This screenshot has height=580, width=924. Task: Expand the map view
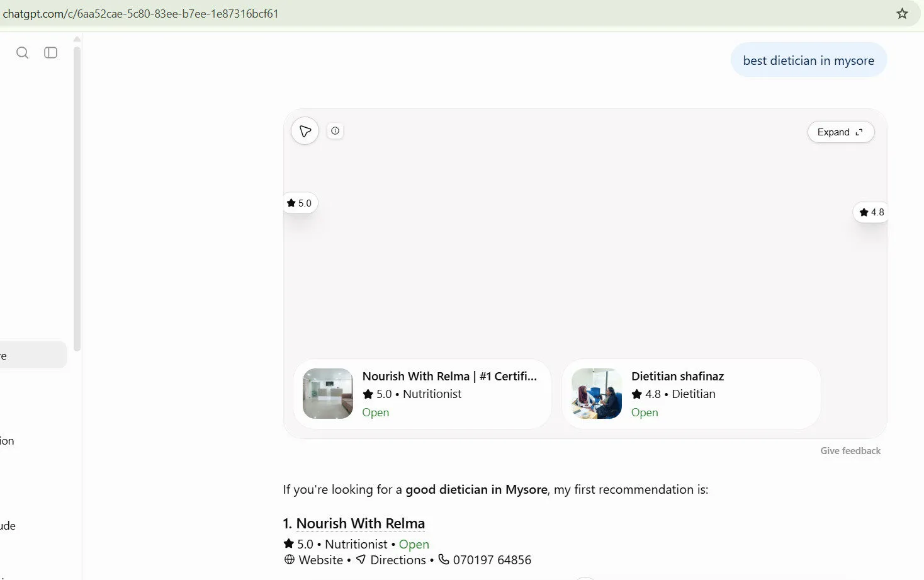point(840,132)
